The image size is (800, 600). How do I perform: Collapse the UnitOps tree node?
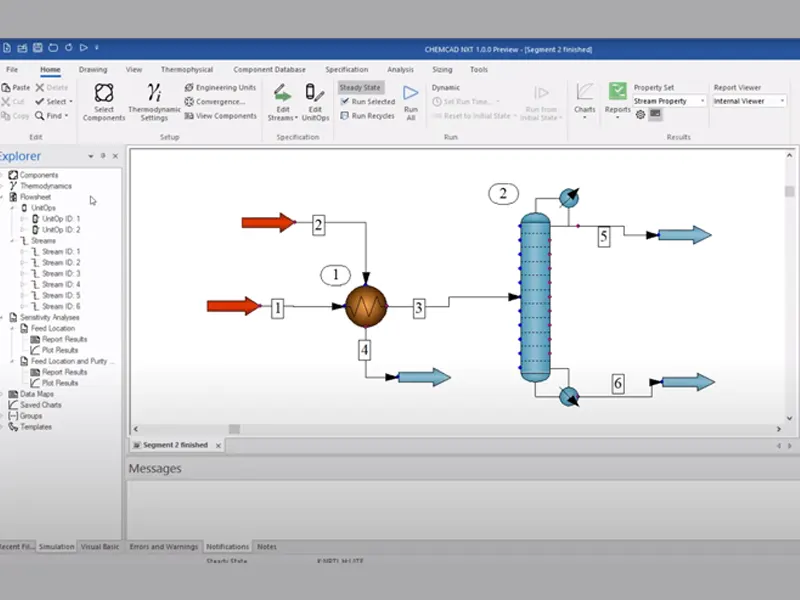[x=12, y=208]
